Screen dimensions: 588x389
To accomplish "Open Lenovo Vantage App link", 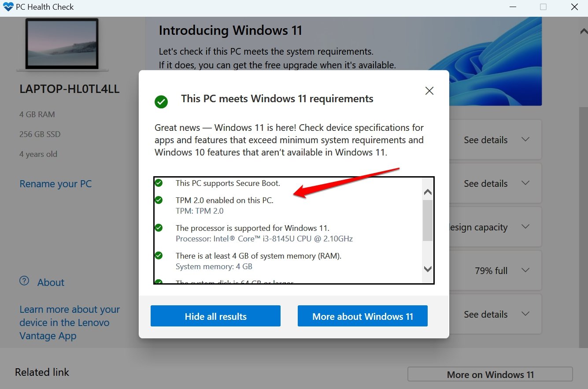I will [x=70, y=322].
